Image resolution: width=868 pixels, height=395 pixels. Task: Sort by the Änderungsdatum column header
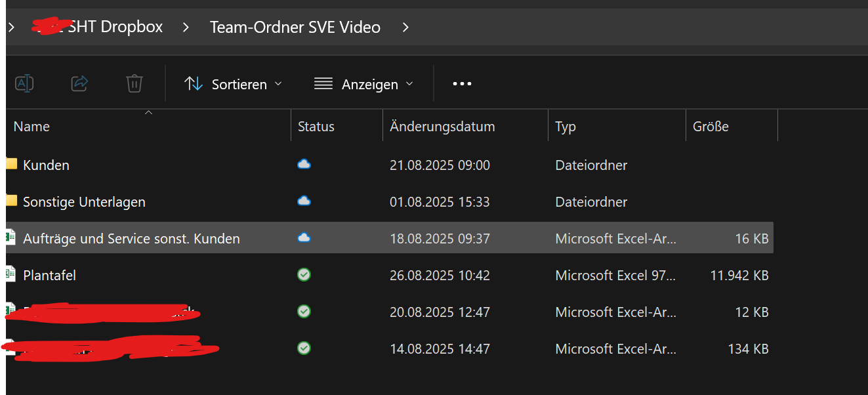pyautogui.click(x=442, y=127)
